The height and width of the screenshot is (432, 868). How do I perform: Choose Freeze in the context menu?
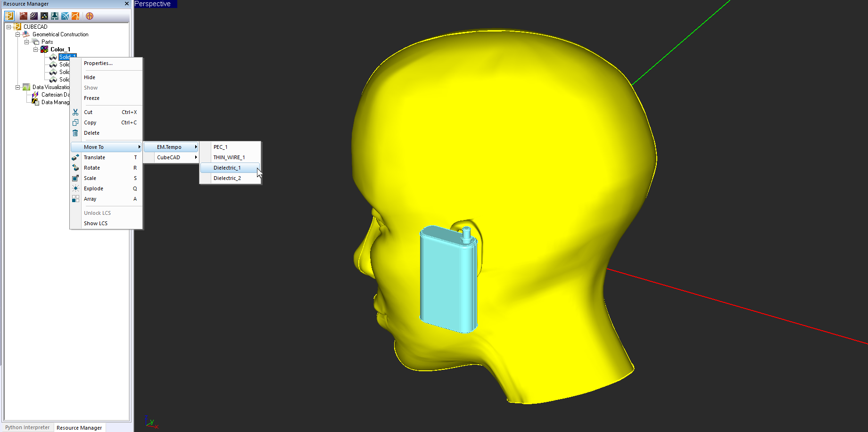(x=106, y=98)
